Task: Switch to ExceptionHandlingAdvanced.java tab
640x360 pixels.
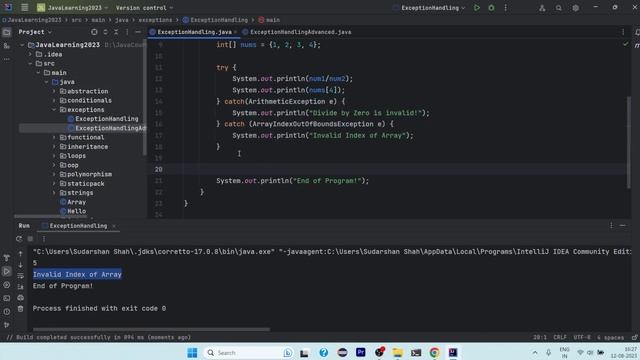Action: [297, 32]
